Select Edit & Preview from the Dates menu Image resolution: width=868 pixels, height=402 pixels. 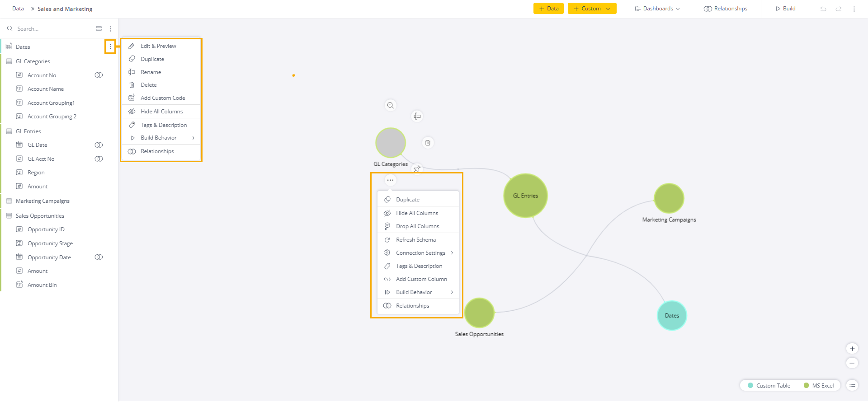point(158,46)
